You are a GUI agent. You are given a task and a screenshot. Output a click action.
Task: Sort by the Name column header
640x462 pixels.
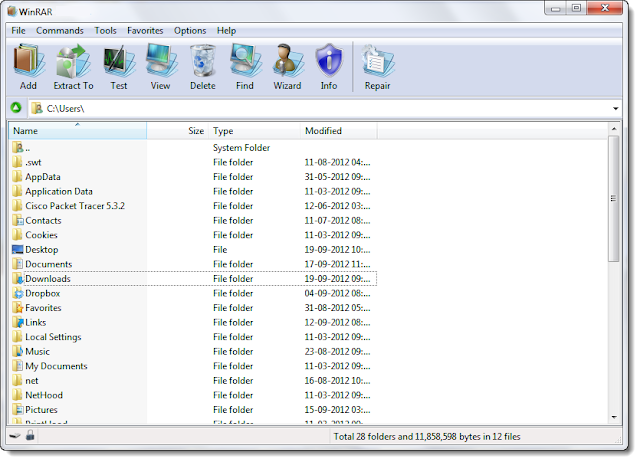(x=78, y=131)
